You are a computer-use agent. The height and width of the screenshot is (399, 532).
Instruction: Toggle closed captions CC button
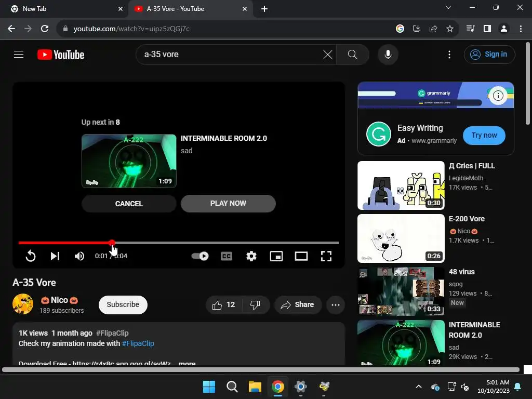[x=227, y=256]
